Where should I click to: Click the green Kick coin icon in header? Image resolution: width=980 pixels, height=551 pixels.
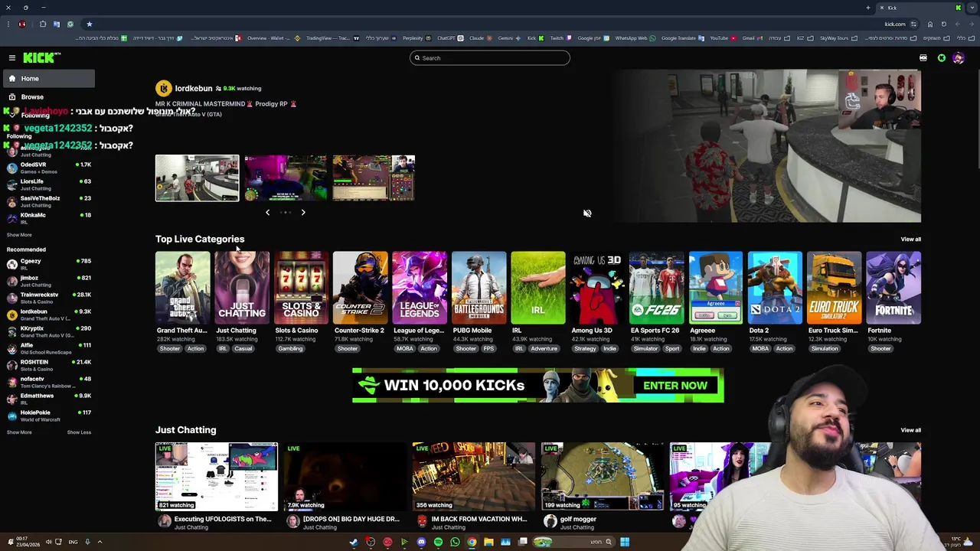point(942,58)
